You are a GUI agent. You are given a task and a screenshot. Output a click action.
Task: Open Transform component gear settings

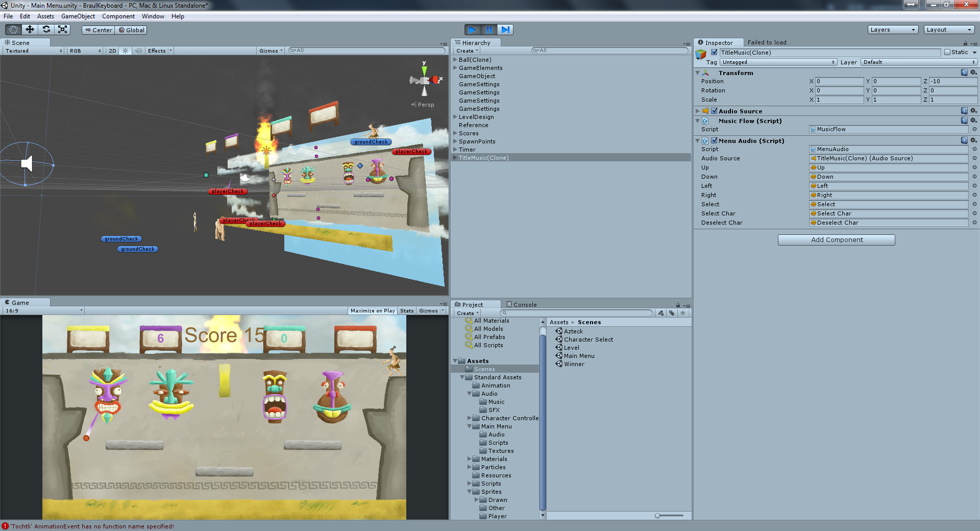click(x=973, y=73)
